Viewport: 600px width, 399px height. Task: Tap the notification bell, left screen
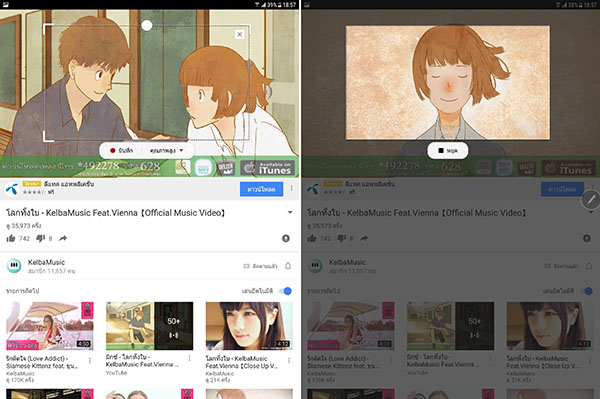click(x=288, y=266)
